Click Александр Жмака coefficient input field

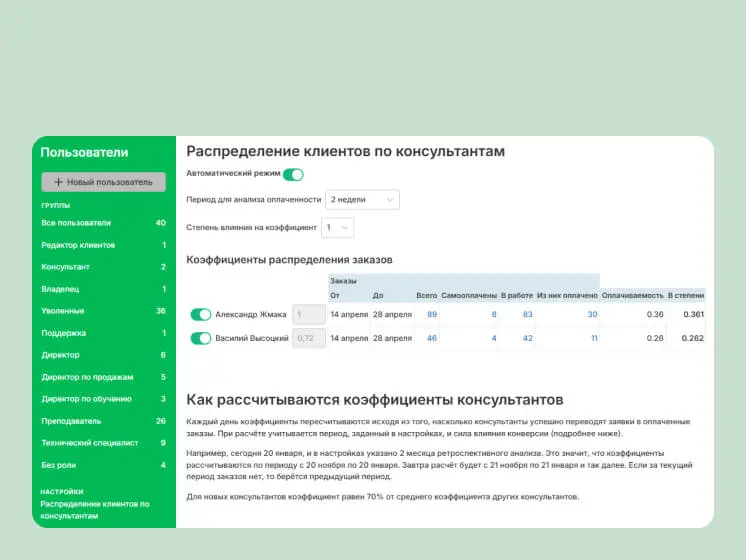tap(309, 314)
